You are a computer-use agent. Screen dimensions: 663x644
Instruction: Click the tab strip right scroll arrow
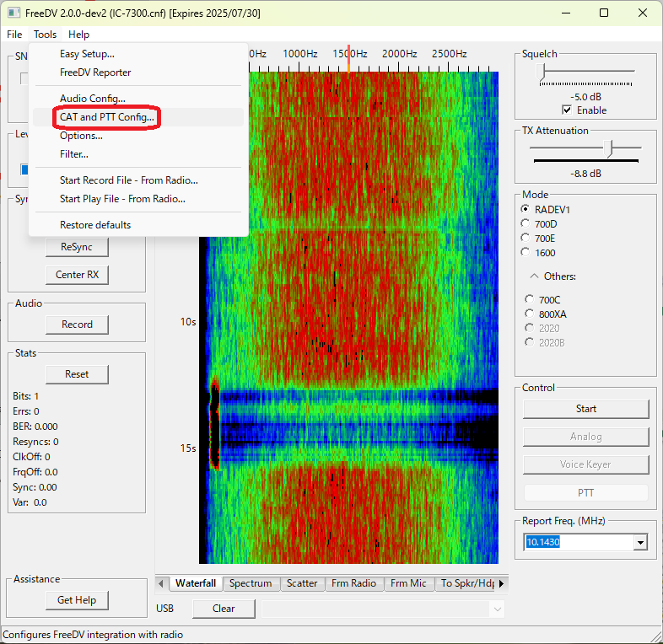(502, 583)
